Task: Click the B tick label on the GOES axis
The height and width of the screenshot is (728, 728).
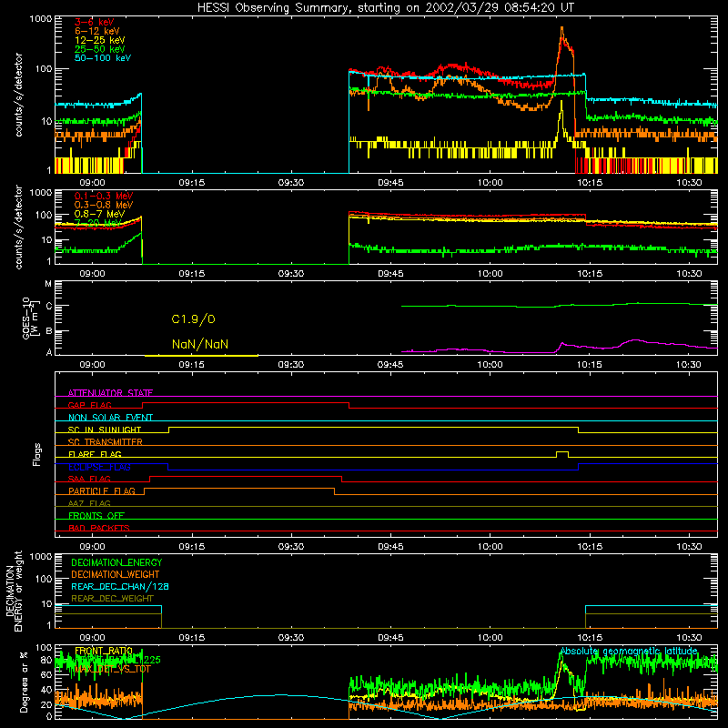Action: point(49,331)
